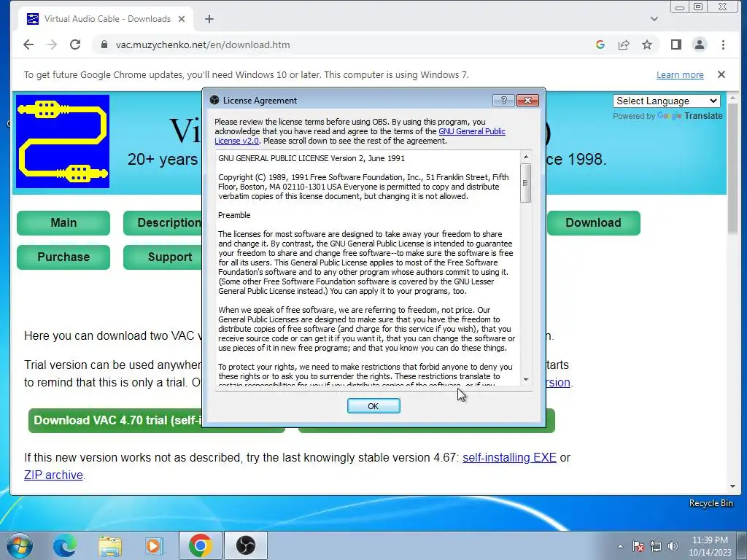Click Download VAC 4.70 trial button
Screen dimensions: 747x560
point(116,421)
